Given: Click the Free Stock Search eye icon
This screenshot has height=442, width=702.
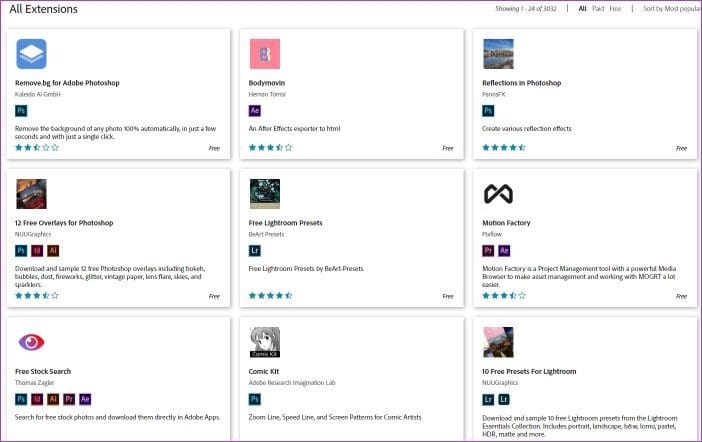Looking at the screenshot, I should click(x=31, y=343).
